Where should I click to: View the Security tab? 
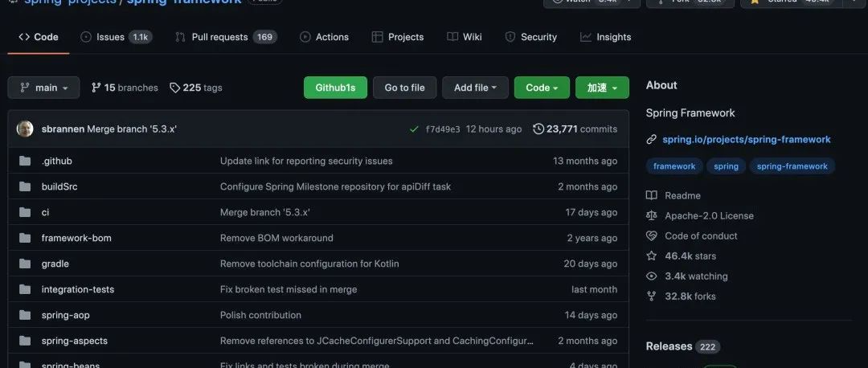[x=530, y=37]
